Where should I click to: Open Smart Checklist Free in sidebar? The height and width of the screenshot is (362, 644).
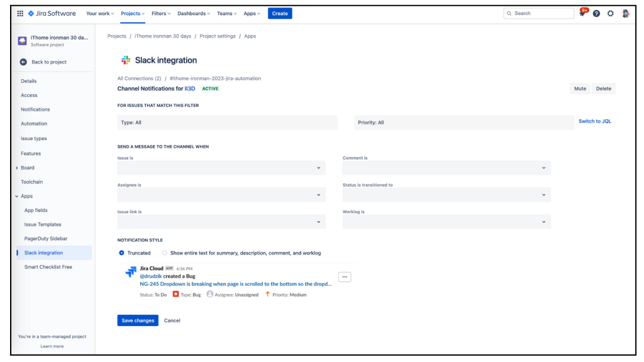[x=48, y=267]
